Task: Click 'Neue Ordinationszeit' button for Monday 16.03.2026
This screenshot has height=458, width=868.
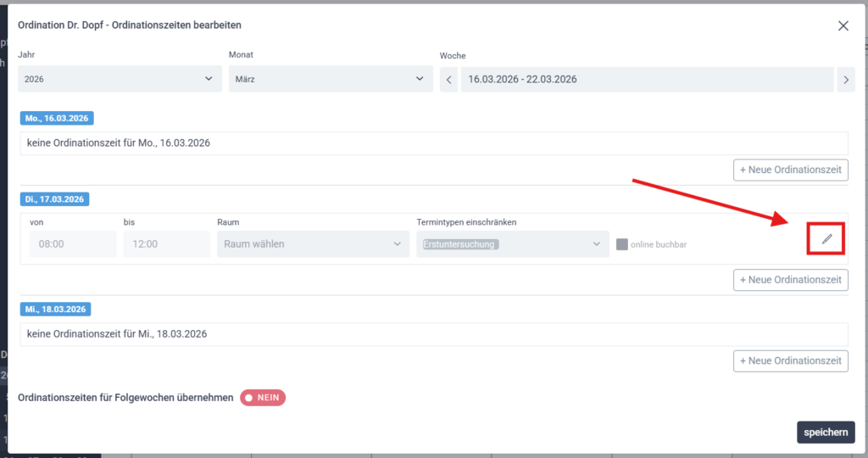Action: [x=790, y=170]
